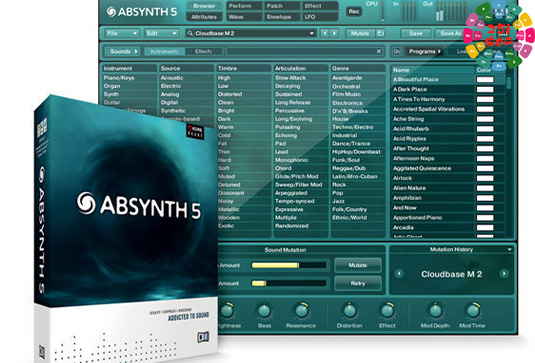This screenshot has height=363, width=535.
Task: Switch to the Browser tab
Action: pyautogui.click(x=204, y=6)
